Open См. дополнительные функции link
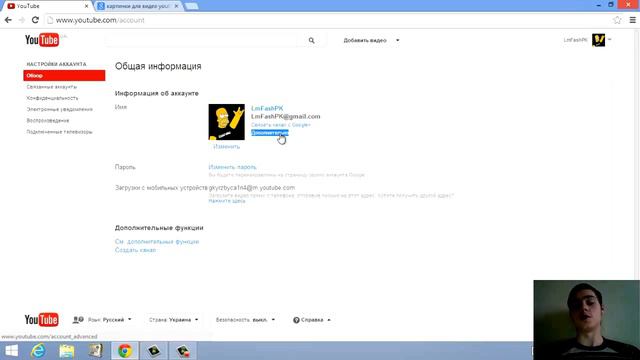 (157, 242)
